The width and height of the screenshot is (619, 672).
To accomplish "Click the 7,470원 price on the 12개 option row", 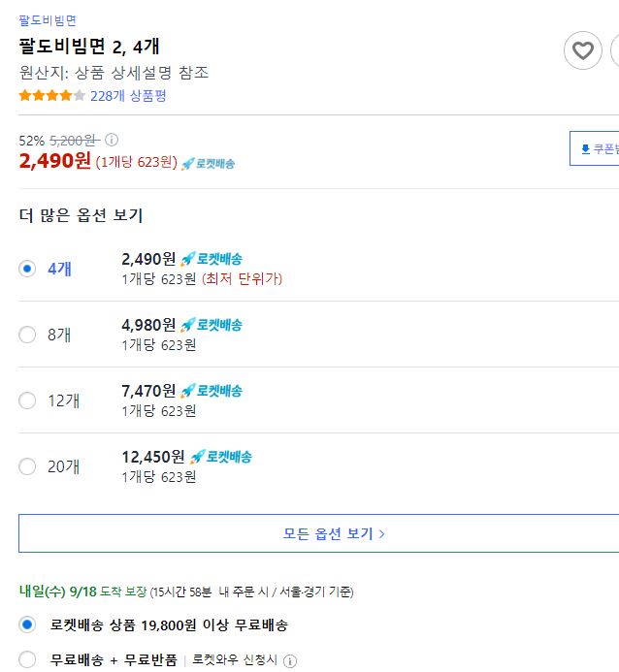I will (x=148, y=391).
